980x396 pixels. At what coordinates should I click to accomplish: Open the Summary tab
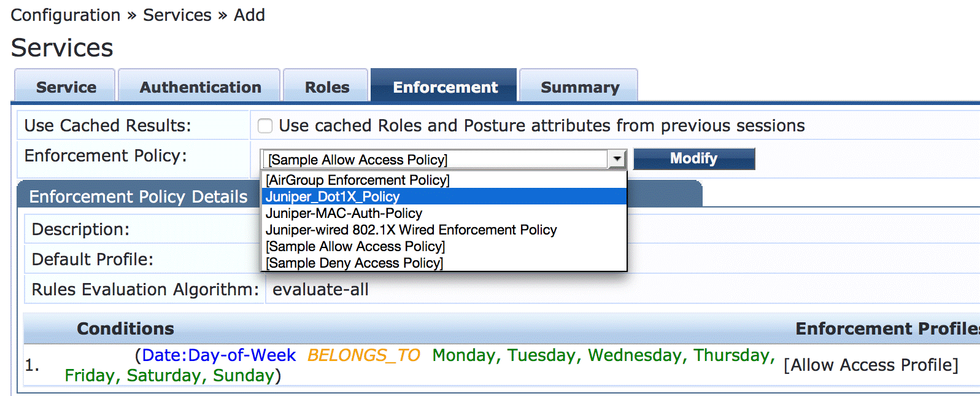(579, 87)
